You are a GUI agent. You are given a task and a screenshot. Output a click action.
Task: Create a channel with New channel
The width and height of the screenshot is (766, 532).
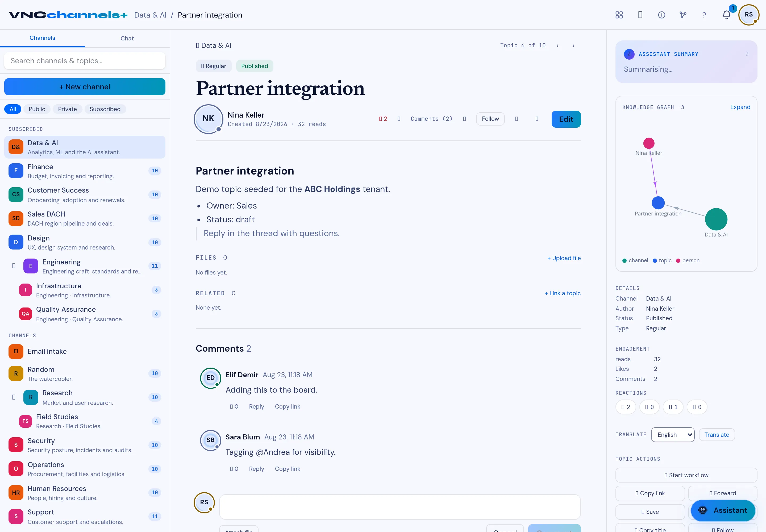click(x=85, y=87)
